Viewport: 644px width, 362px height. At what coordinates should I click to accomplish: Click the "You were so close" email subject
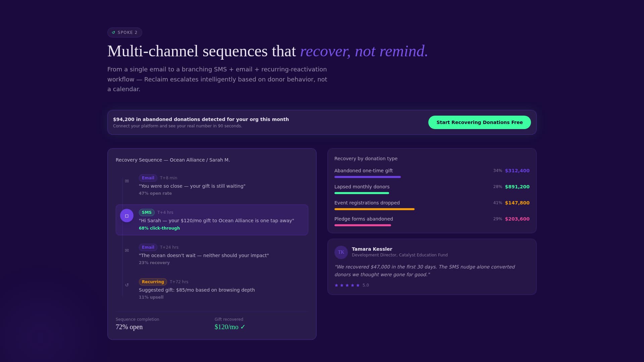click(x=192, y=186)
